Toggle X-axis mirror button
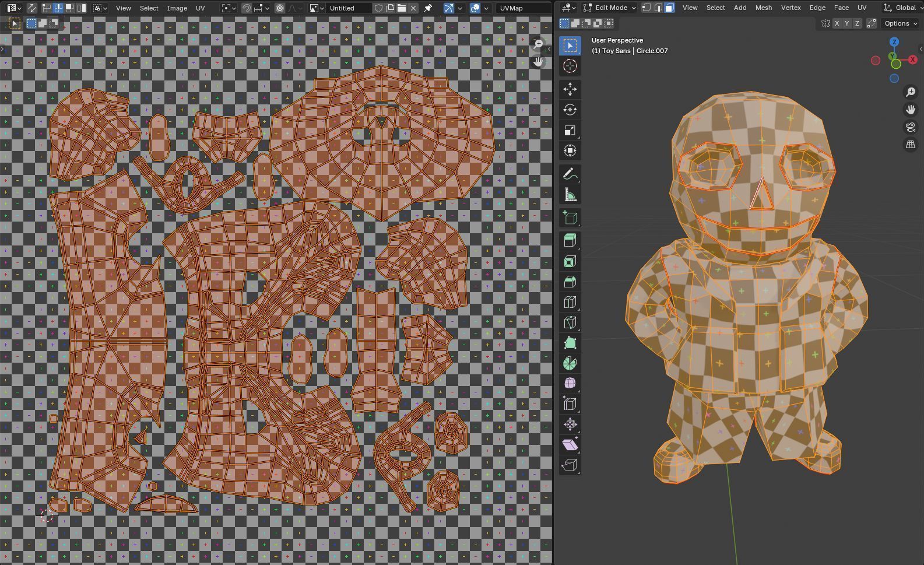The height and width of the screenshot is (565, 924). pos(837,23)
